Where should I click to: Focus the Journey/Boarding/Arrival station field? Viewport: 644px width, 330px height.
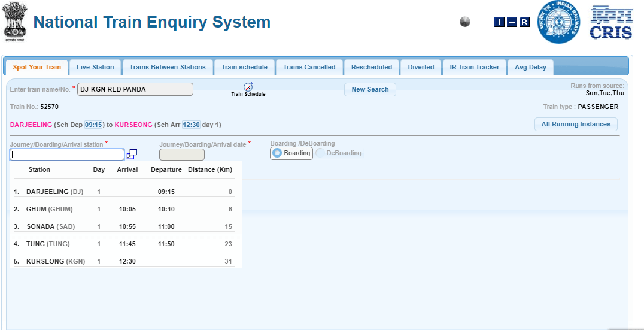pos(67,155)
